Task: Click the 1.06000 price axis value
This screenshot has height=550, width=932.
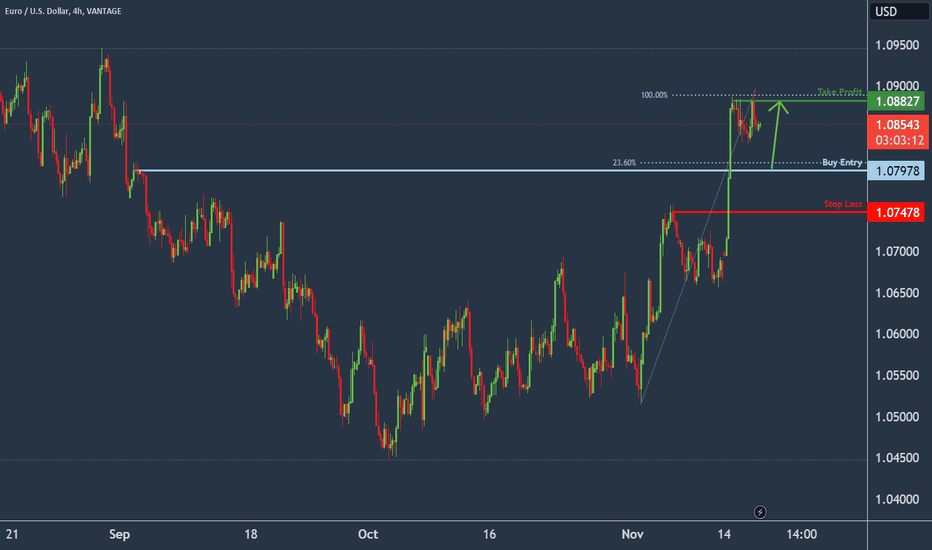Action: click(x=897, y=334)
